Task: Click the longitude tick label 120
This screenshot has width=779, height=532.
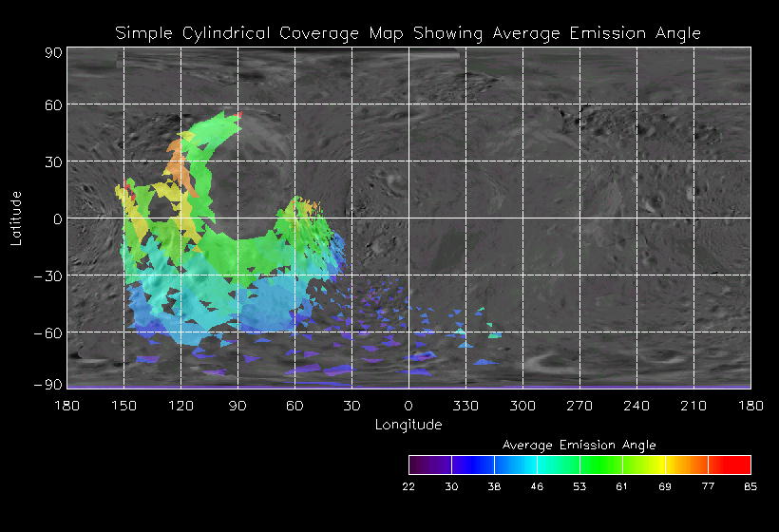Action: 180,406
